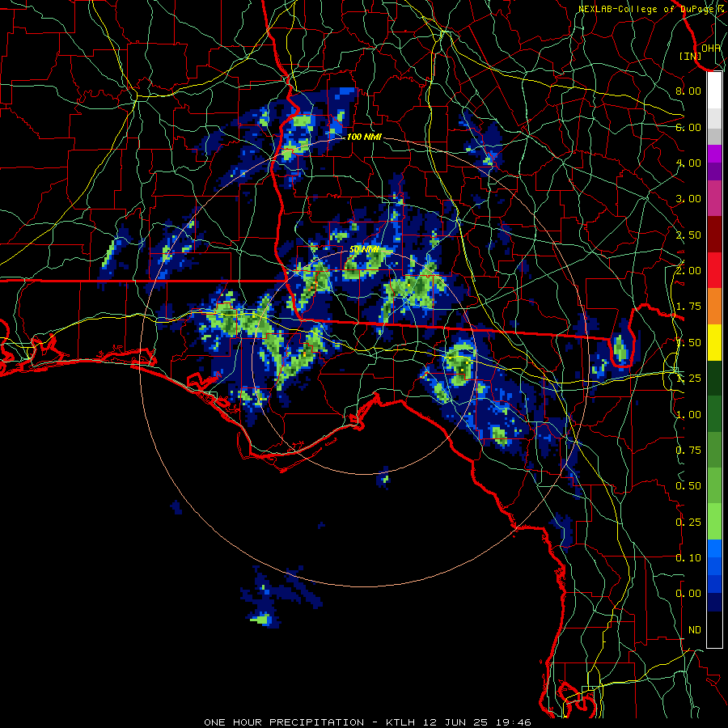This screenshot has width=728, height=728.
Task: Select the navy swatch just above ND
Action: [x=714, y=603]
